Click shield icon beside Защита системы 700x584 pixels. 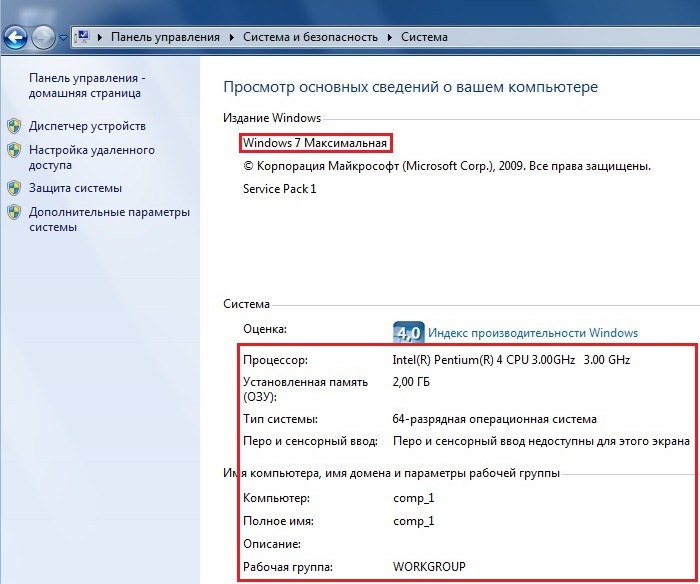(x=14, y=188)
